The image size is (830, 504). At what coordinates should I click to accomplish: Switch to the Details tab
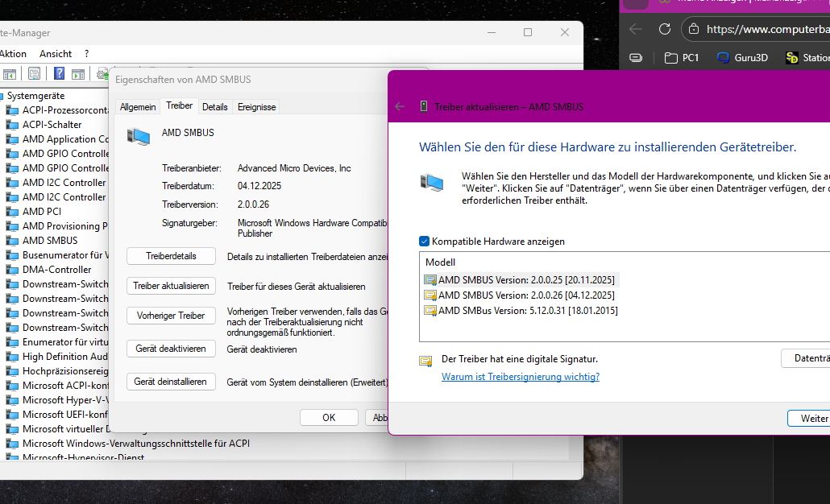tap(215, 107)
